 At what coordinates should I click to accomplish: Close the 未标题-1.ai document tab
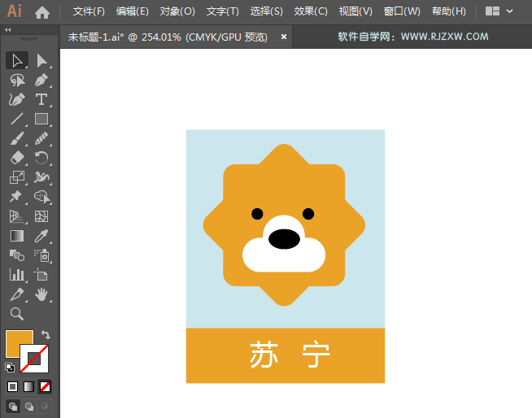tap(284, 37)
